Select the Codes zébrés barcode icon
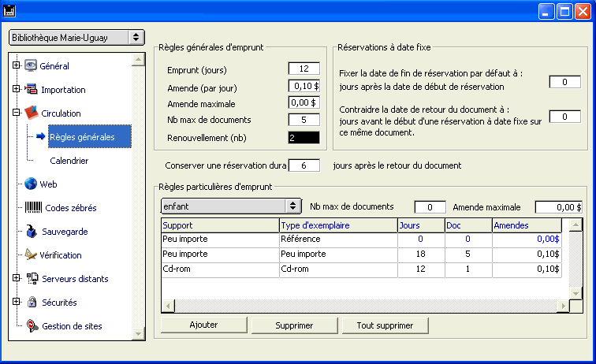Viewport: 596px width, 364px height. coord(32,208)
